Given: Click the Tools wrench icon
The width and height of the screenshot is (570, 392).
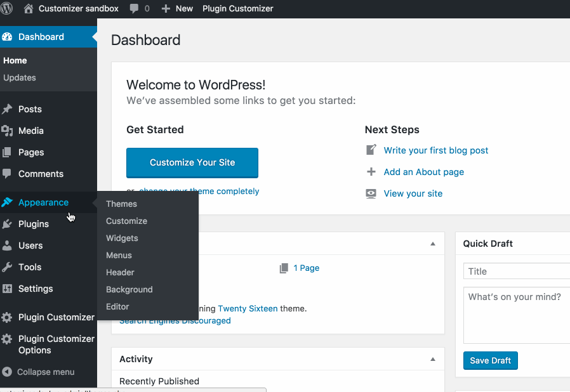Looking at the screenshot, I should click(7, 267).
